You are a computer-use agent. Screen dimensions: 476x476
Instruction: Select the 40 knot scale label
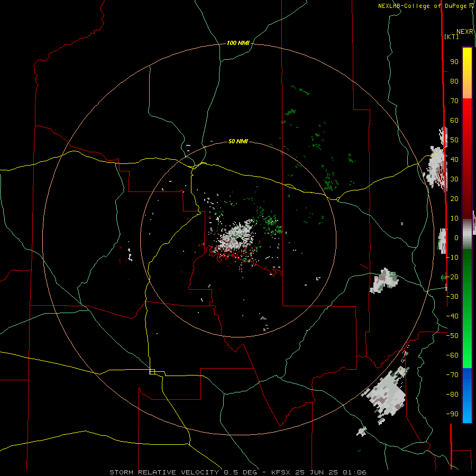coord(454,160)
